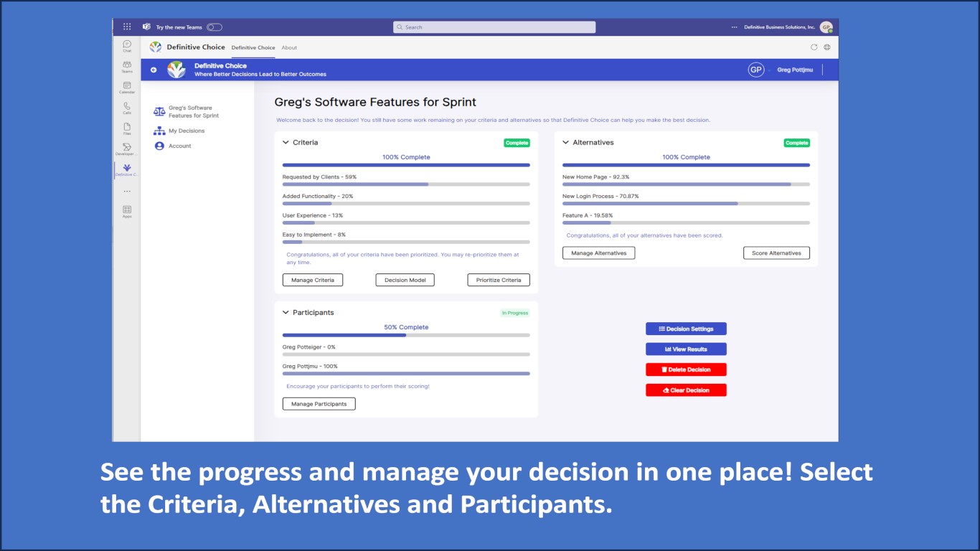
Task: Click the Teams logo in title bar
Action: point(146,27)
